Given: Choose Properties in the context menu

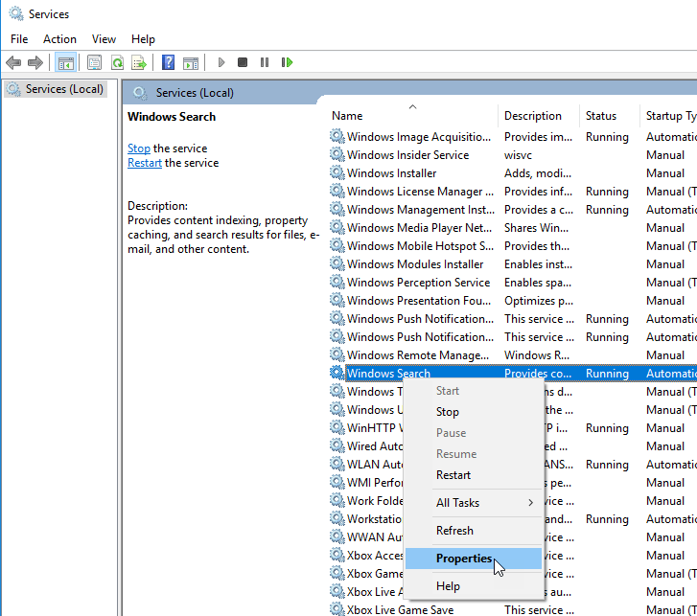Looking at the screenshot, I should click(x=464, y=559).
